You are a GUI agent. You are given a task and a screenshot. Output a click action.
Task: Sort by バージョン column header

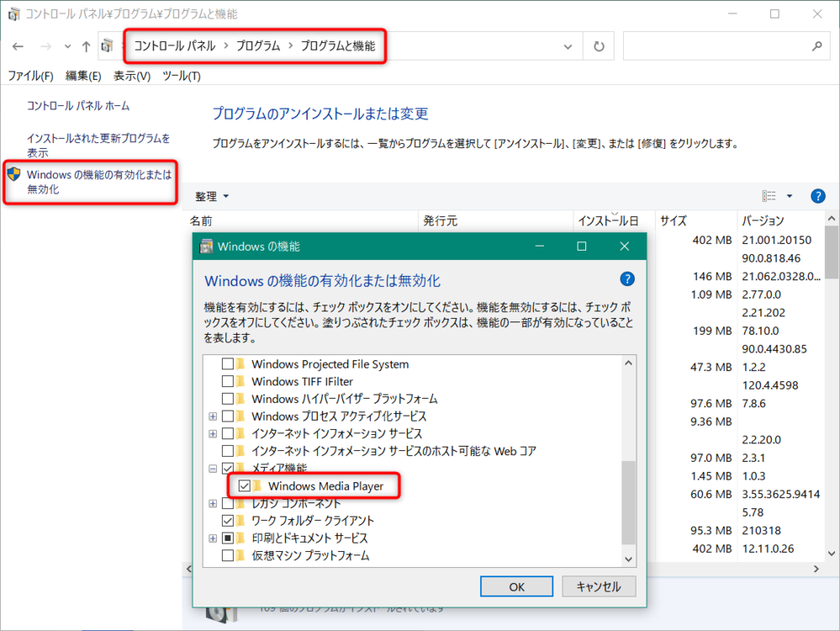click(x=781, y=220)
